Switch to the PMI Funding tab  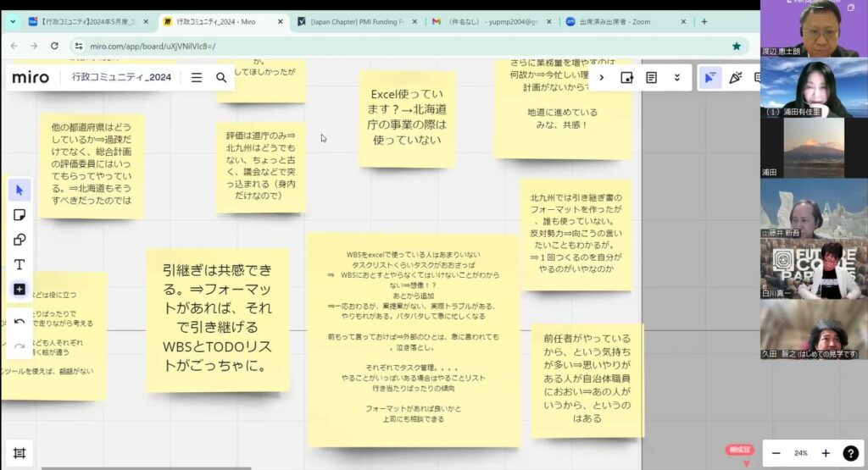pyautogui.click(x=357, y=21)
